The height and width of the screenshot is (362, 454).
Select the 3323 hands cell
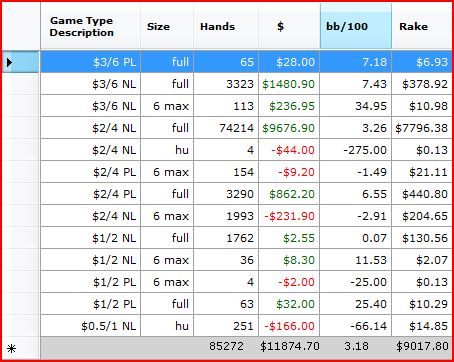[x=226, y=84]
